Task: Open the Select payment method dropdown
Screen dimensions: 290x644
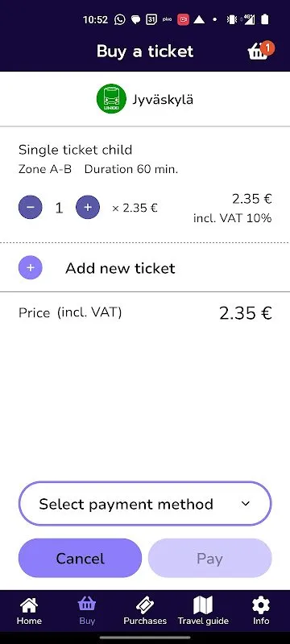Action: point(145,504)
